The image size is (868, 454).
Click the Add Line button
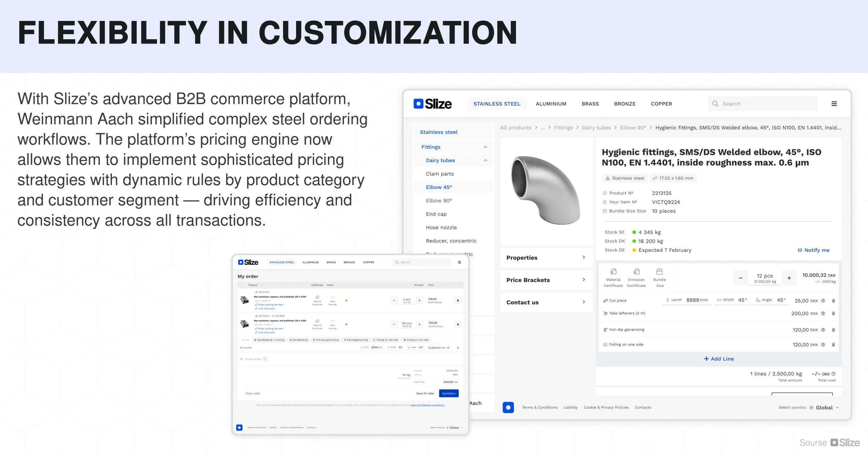click(x=718, y=359)
